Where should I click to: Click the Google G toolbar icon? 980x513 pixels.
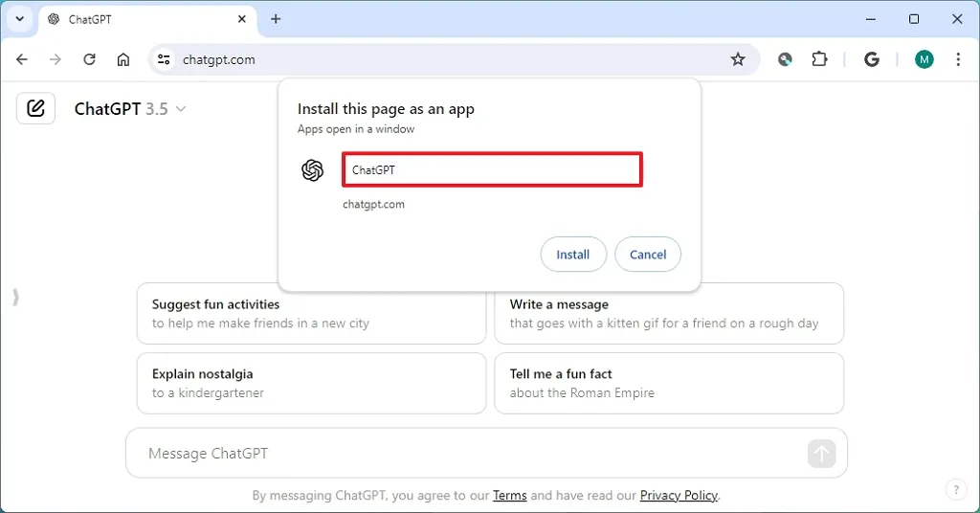(871, 59)
